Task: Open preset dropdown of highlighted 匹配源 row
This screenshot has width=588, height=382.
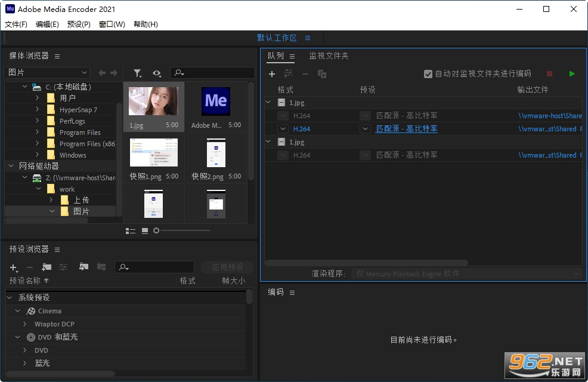Action: click(x=365, y=129)
